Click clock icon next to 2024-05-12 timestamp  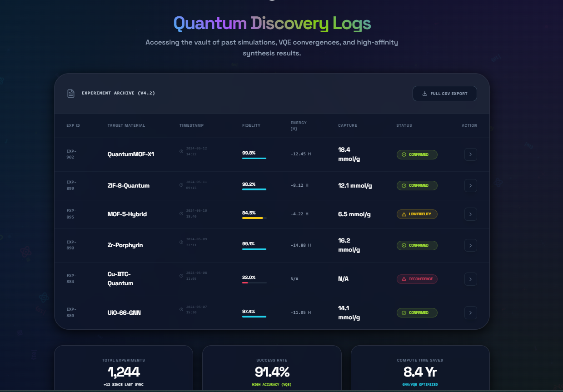(x=181, y=151)
